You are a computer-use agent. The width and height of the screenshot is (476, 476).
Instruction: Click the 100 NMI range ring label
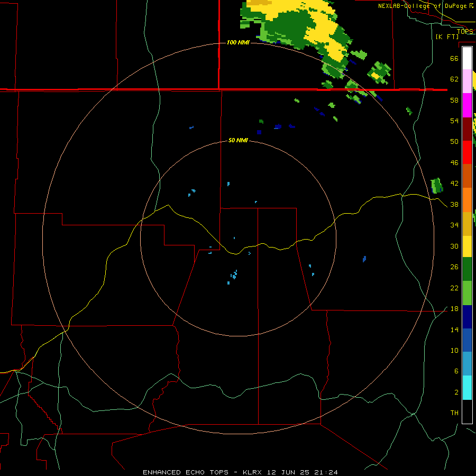point(238,42)
